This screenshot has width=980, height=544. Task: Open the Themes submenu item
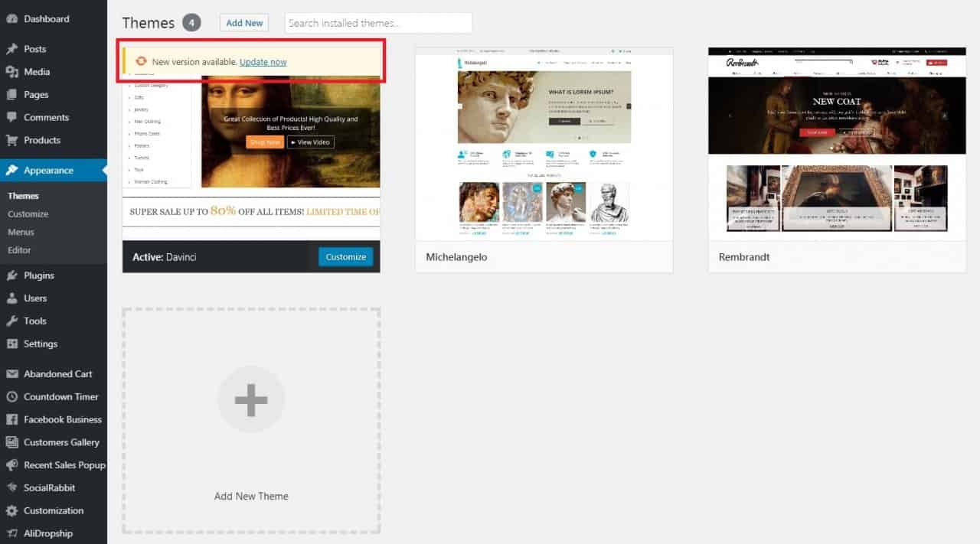click(x=23, y=196)
